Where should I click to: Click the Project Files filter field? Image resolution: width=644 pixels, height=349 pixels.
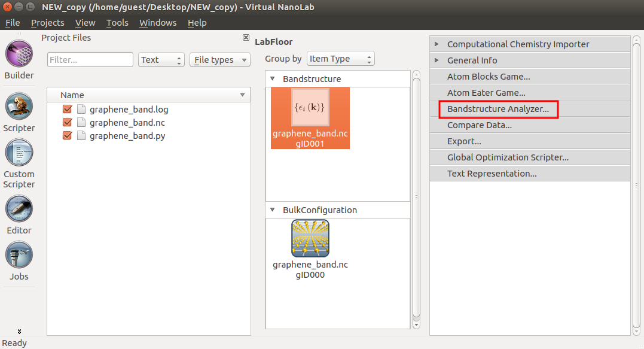(90, 60)
